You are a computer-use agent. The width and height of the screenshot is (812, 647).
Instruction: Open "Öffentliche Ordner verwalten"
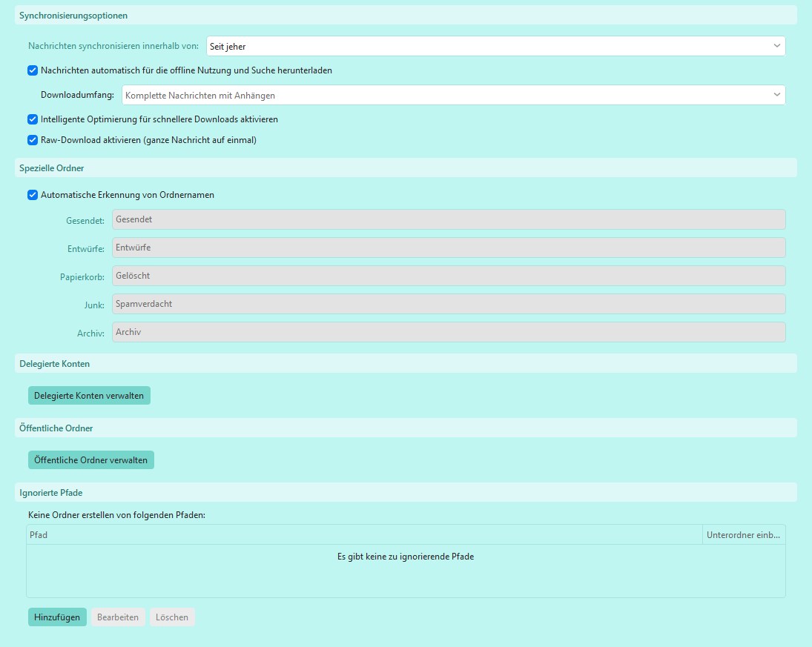(90, 459)
